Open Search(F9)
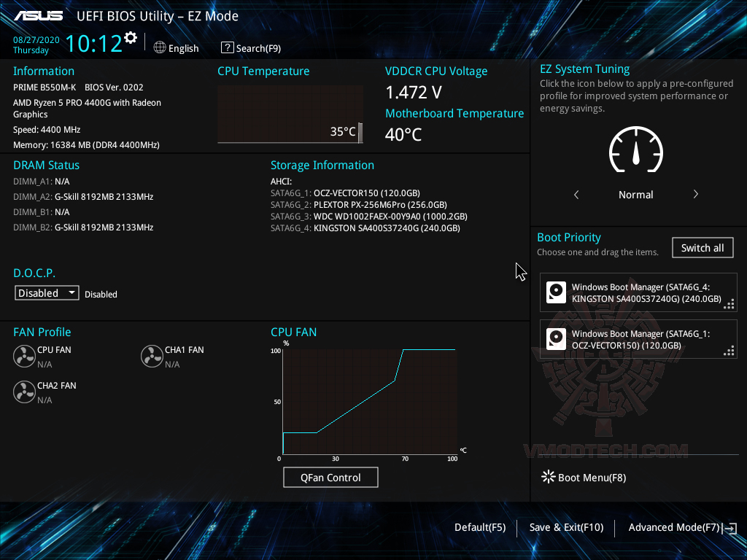Image resolution: width=747 pixels, height=560 pixels. (259, 48)
